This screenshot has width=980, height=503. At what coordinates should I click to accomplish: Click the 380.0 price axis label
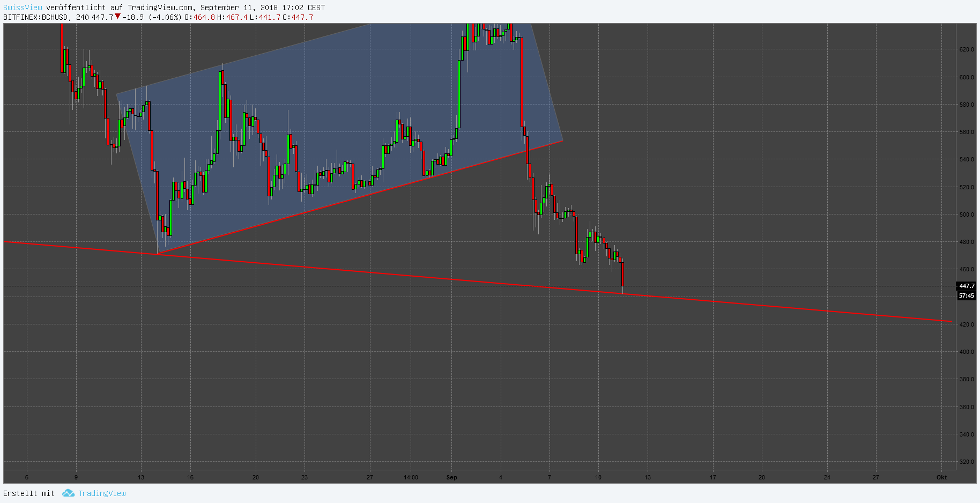pyautogui.click(x=967, y=379)
